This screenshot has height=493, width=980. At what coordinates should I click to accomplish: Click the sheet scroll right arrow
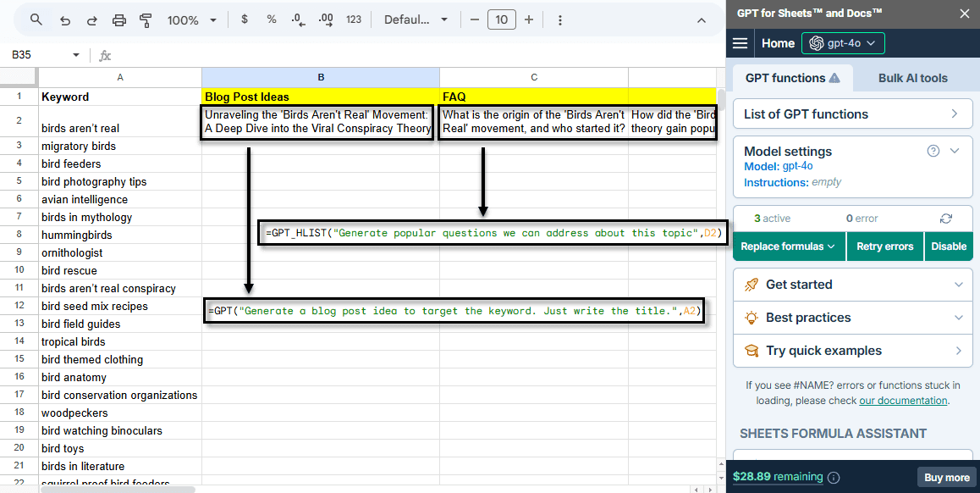711,490
